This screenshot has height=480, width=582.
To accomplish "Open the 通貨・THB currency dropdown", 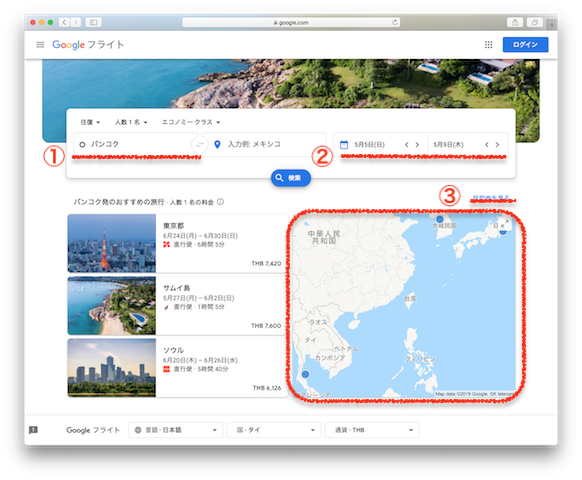I will [372, 430].
